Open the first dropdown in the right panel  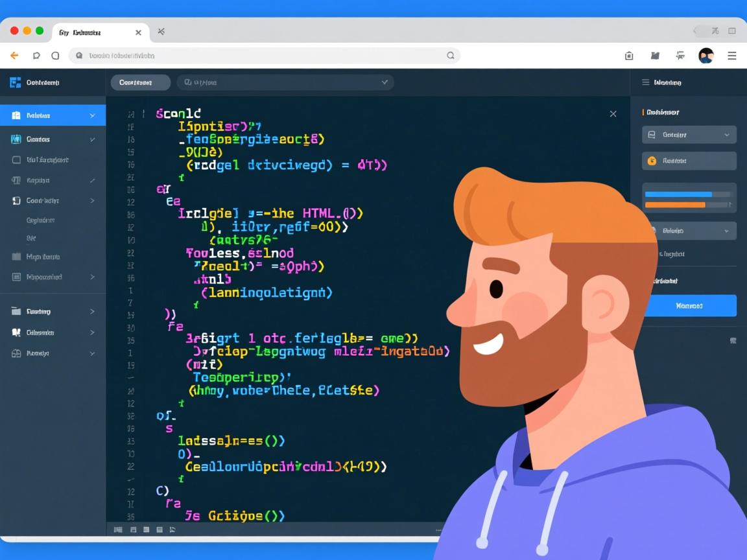point(689,135)
